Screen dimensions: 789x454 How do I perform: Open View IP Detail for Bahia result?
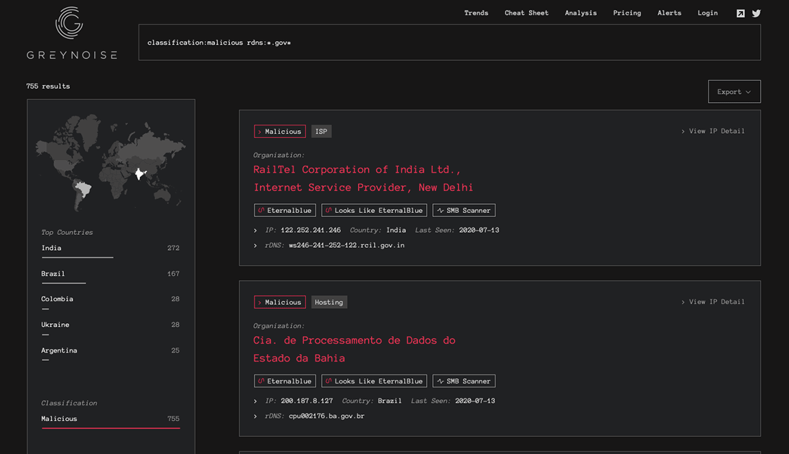click(713, 301)
